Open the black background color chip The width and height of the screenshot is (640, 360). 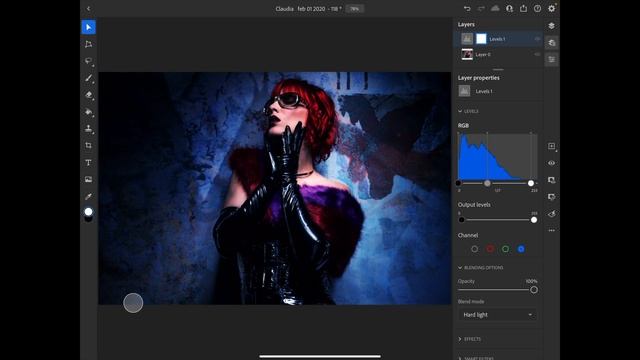click(x=89, y=219)
